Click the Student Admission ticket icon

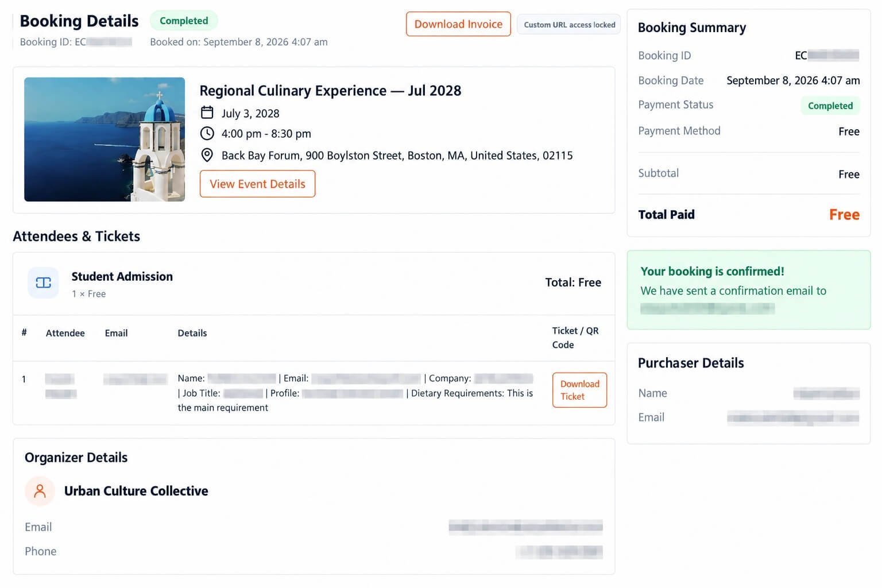[44, 283]
